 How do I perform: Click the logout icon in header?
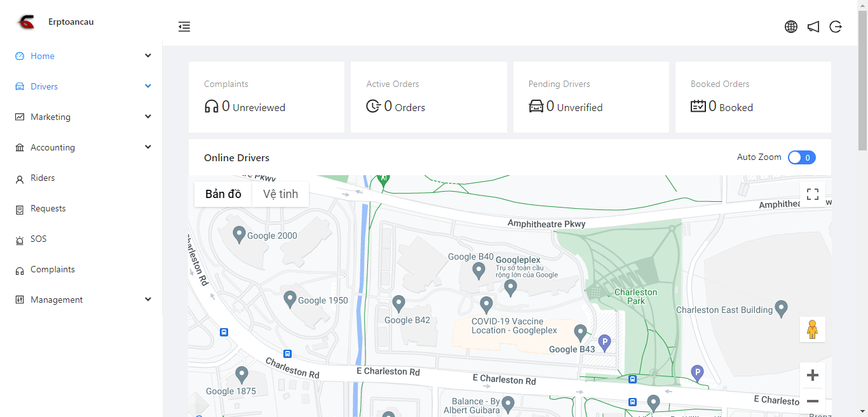836,27
